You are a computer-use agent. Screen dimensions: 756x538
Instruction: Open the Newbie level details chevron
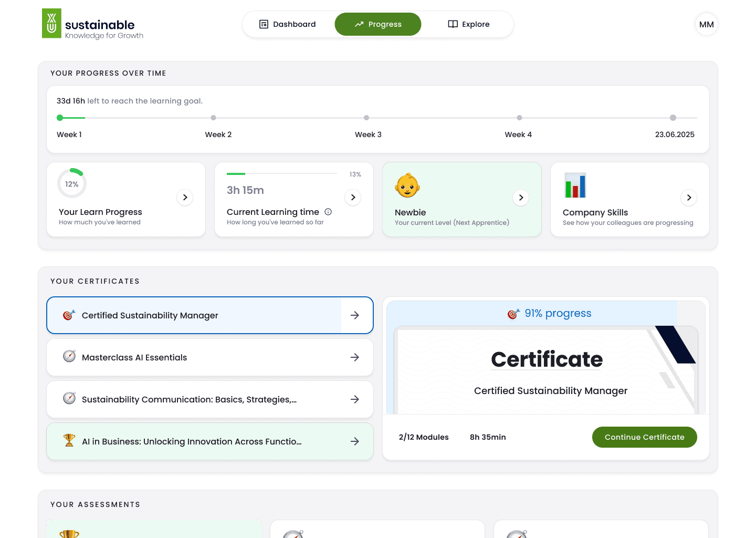(521, 198)
